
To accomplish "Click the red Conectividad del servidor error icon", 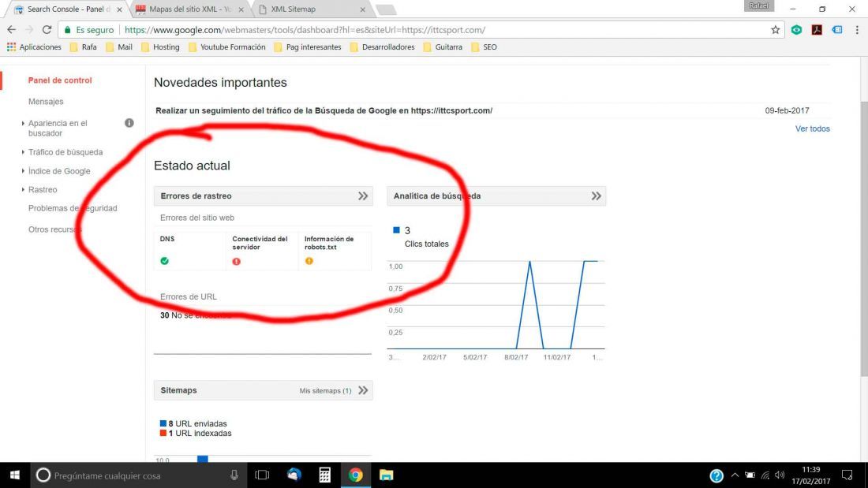I will tap(237, 261).
